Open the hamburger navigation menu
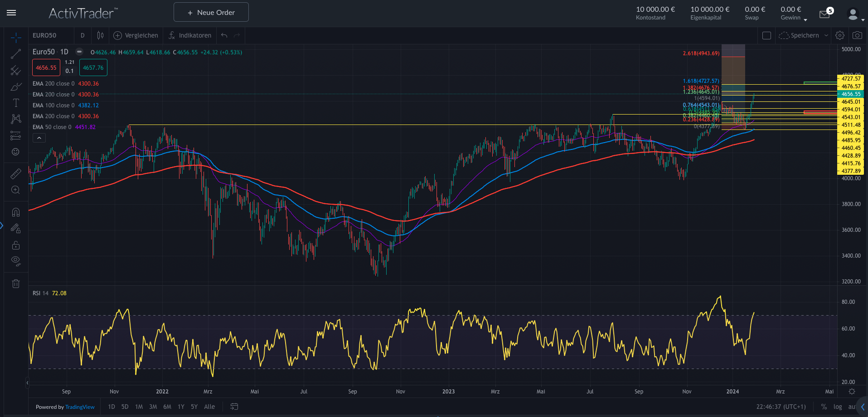 point(11,13)
